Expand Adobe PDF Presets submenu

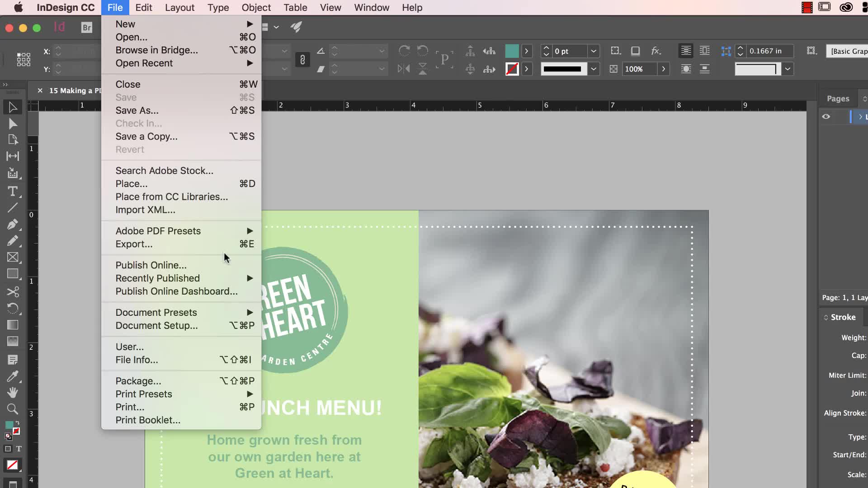tap(181, 231)
